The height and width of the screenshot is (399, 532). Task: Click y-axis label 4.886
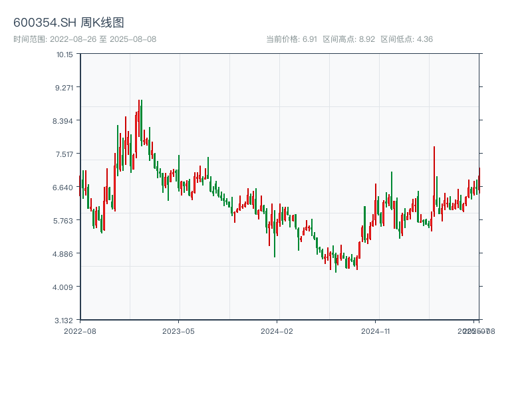pyautogui.click(x=63, y=254)
